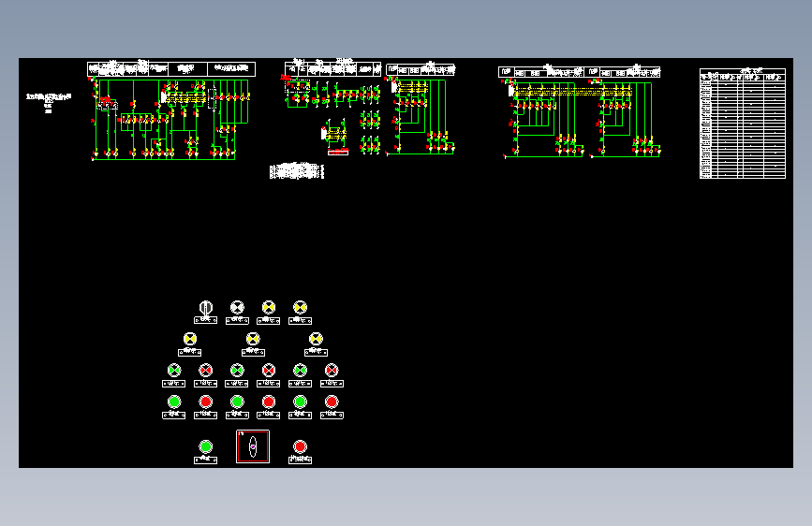Select the second green indicator lamp in the lamp row
812x526 pixels.
tap(237, 371)
